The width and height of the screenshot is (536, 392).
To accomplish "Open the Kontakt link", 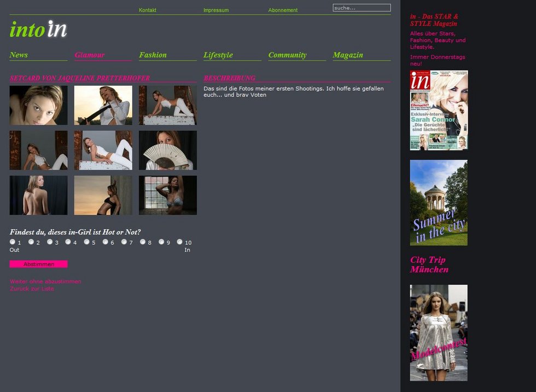I will tap(147, 10).
